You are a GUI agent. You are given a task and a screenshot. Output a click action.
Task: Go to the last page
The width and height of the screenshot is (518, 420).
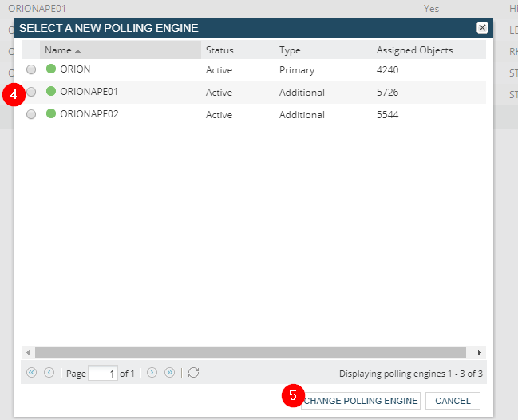coord(169,373)
